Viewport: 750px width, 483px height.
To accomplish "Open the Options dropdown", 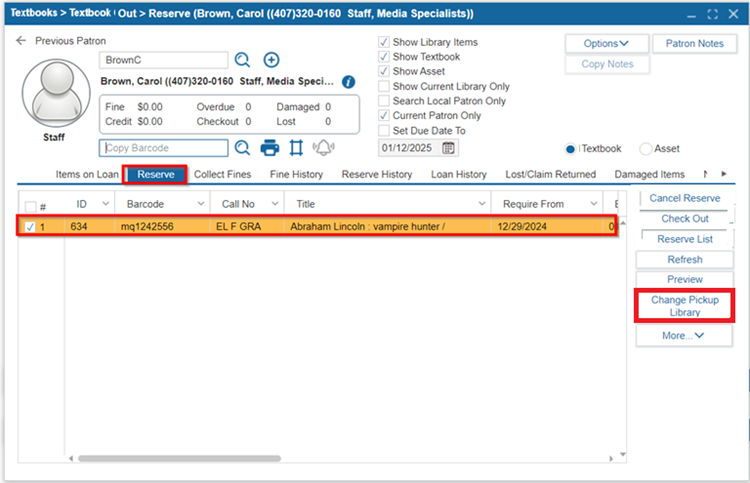I will click(x=607, y=44).
